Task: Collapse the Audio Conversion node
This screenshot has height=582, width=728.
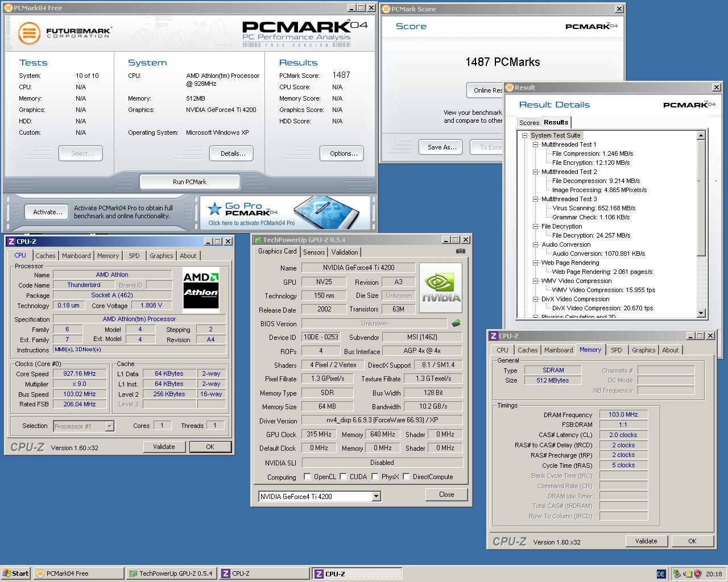Action: (536, 244)
